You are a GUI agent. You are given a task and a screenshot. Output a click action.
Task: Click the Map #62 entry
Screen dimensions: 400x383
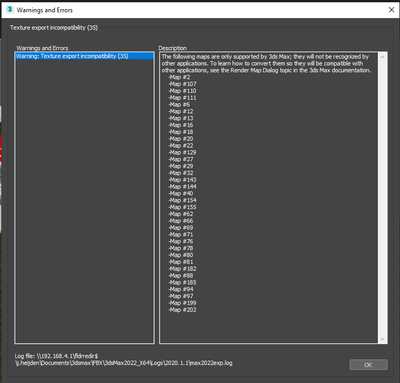tap(181, 214)
